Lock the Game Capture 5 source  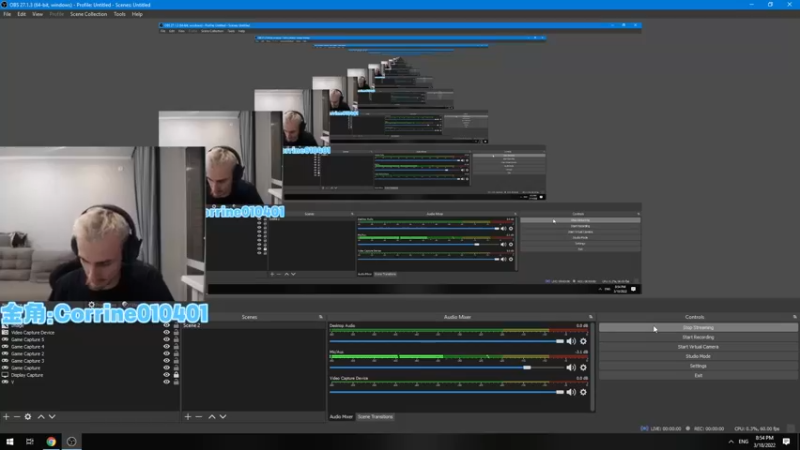tap(176, 339)
